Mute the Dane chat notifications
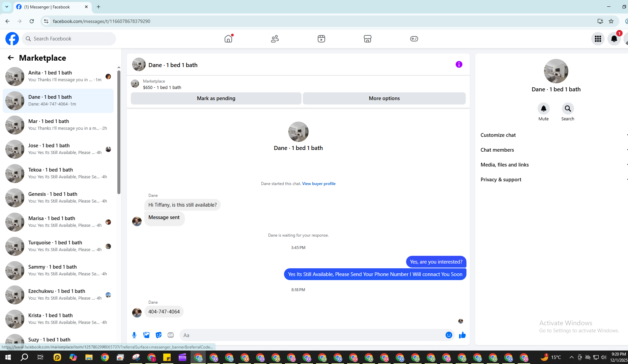This screenshot has width=628, height=364. pyautogui.click(x=544, y=109)
